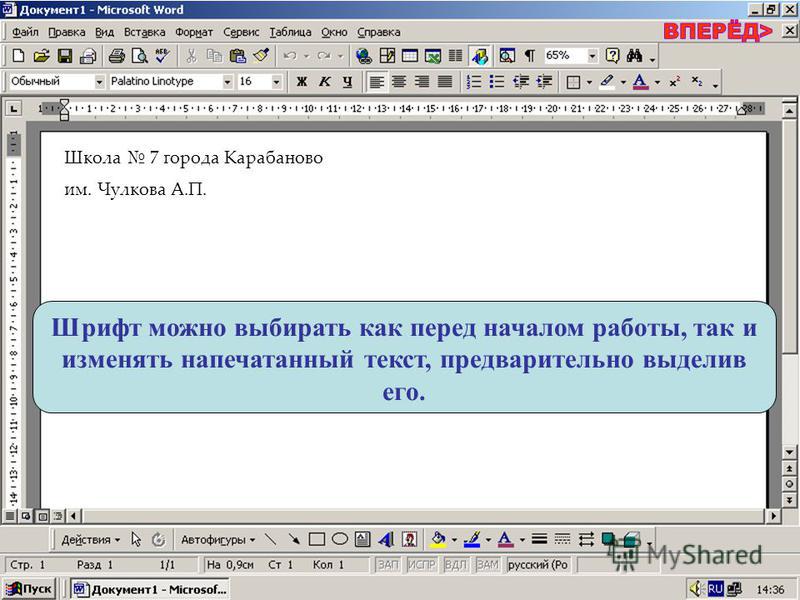Screen dimensions: 800x600
Task: Expand the style dropdown Обычный
Action: (x=99, y=82)
